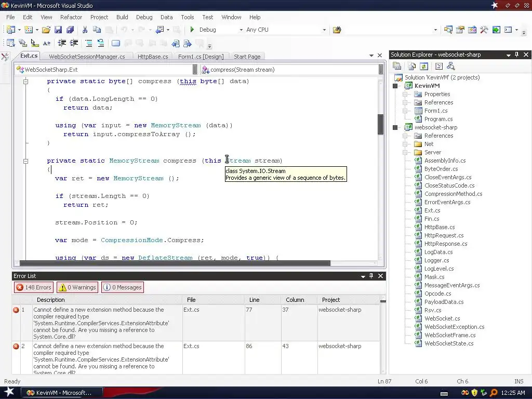Click Solution Explorer Properties icon

[397, 66]
